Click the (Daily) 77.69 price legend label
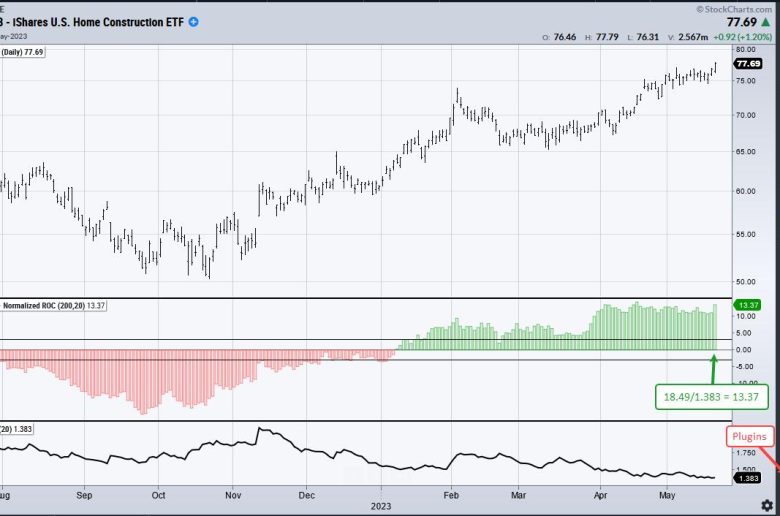780x516 pixels. [22, 52]
